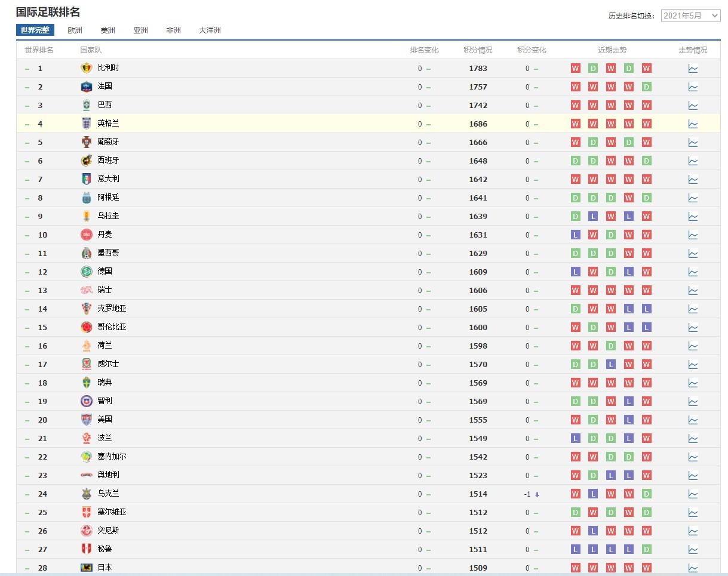The image size is (728, 576).
Task: Click the 克罗地亚 (Croatia) team name
Action: (112, 309)
